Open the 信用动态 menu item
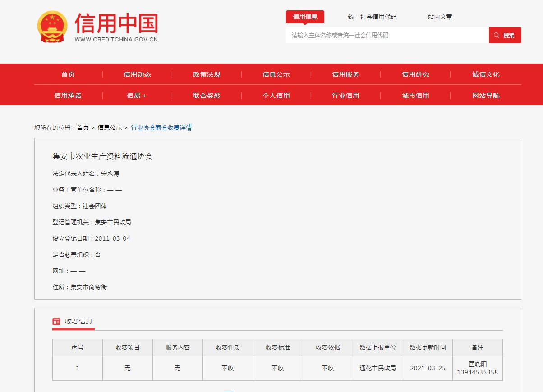This screenshot has height=392, width=543. coord(137,74)
